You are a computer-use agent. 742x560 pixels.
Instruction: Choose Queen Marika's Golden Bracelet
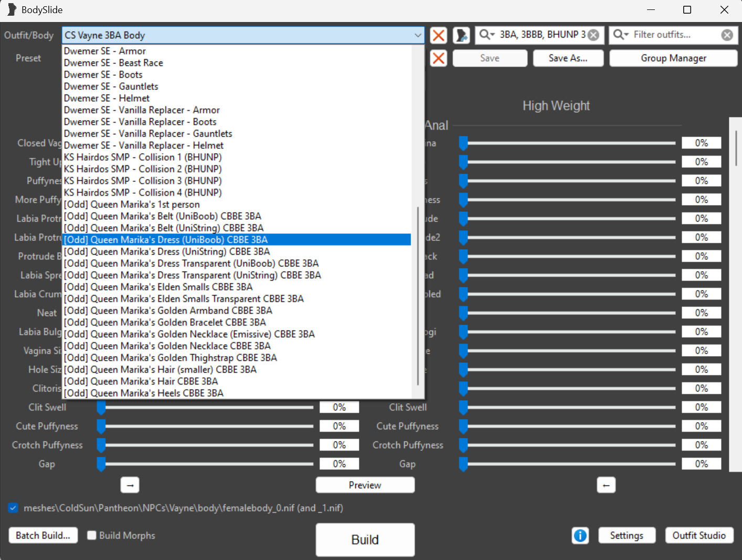coord(236,322)
